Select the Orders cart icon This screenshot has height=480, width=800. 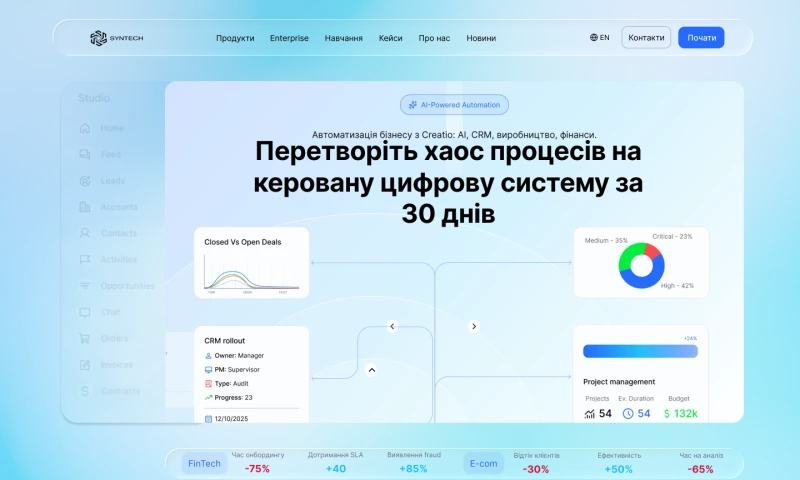pos(85,338)
